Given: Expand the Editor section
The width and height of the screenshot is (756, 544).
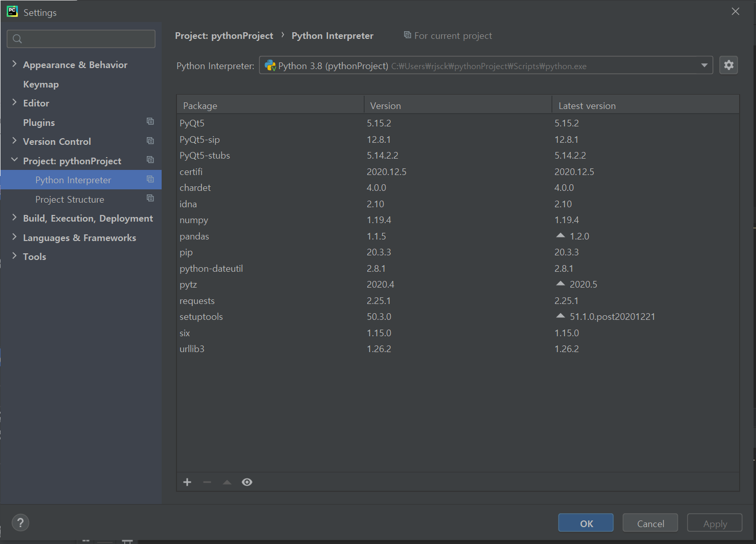Looking at the screenshot, I should (x=14, y=102).
